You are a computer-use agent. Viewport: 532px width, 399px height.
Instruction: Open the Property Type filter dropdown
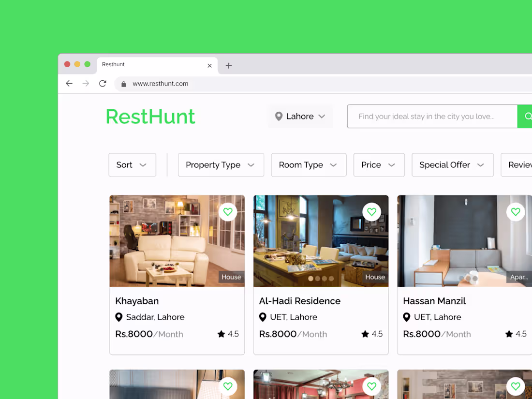coord(221,164)
